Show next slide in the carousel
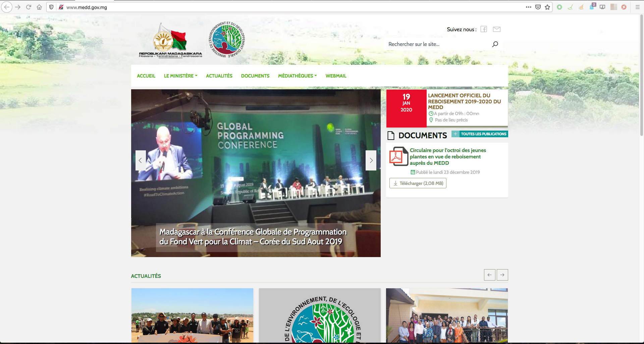 click(x=371, y=160)
